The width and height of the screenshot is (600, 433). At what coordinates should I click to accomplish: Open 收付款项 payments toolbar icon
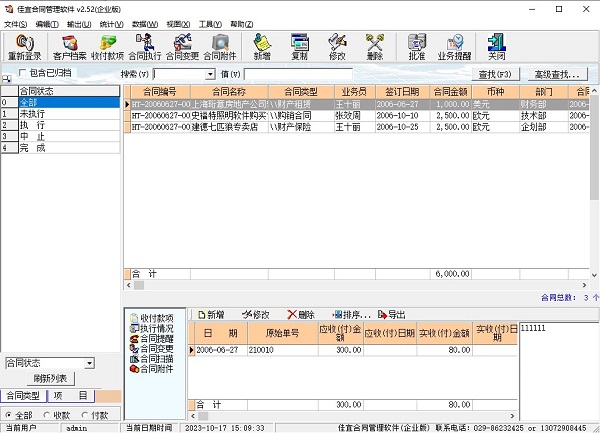pyautogui.click(x=107, y=46)
